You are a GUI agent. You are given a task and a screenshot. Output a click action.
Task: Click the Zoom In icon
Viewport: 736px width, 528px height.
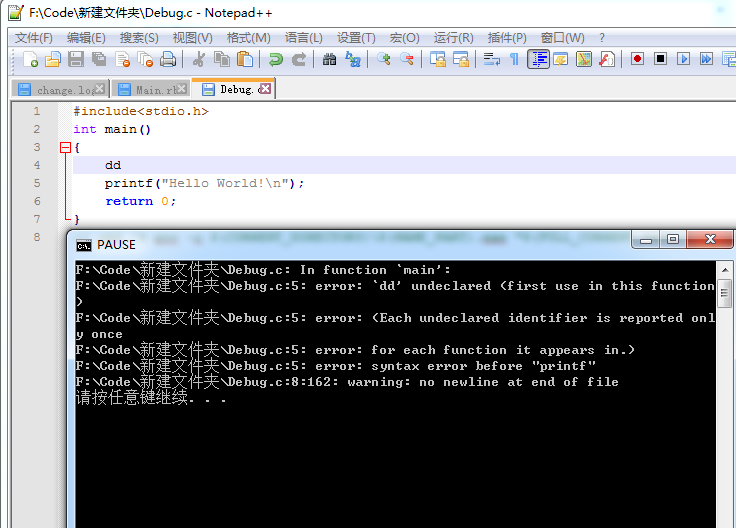click(384, 60)
